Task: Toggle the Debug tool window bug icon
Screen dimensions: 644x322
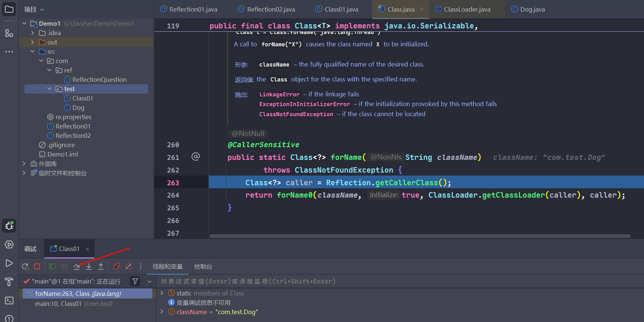Action: pos(9,226)
